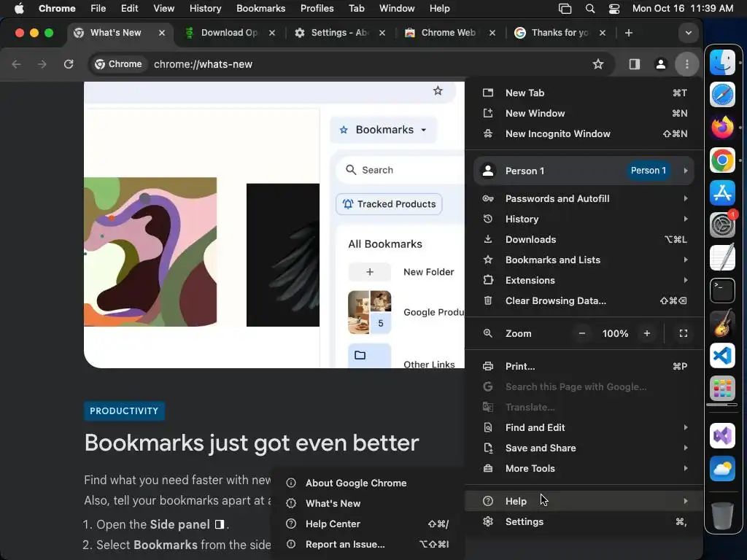Screen dimensions: 747x560
Task: Open Spotlight search in the menu bar
Action: (589, 9)
